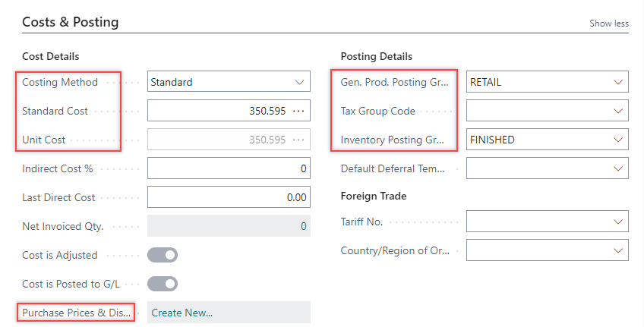Click the Net Invoiced Qty. value
The width and height of the screenshot is (644, 327).
228,226
